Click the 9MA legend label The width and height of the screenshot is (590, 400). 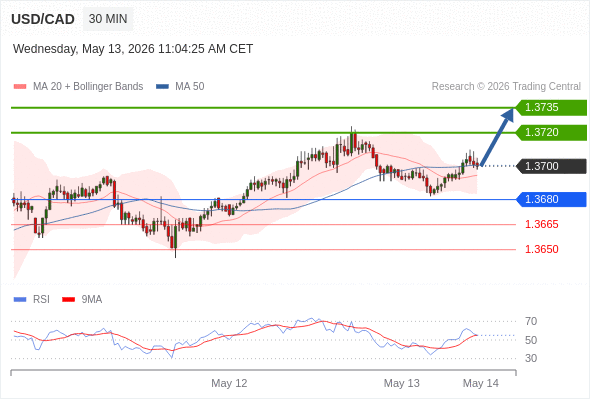coord(92,300)
